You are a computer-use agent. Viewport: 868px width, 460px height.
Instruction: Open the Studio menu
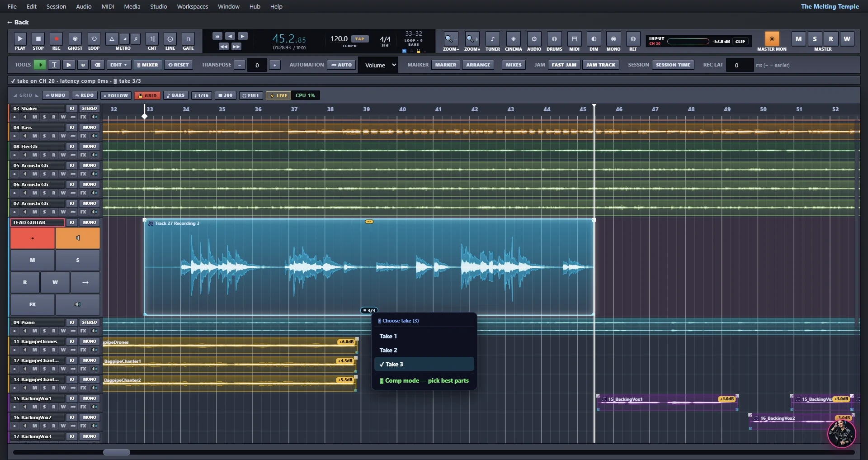click(158, 6)
